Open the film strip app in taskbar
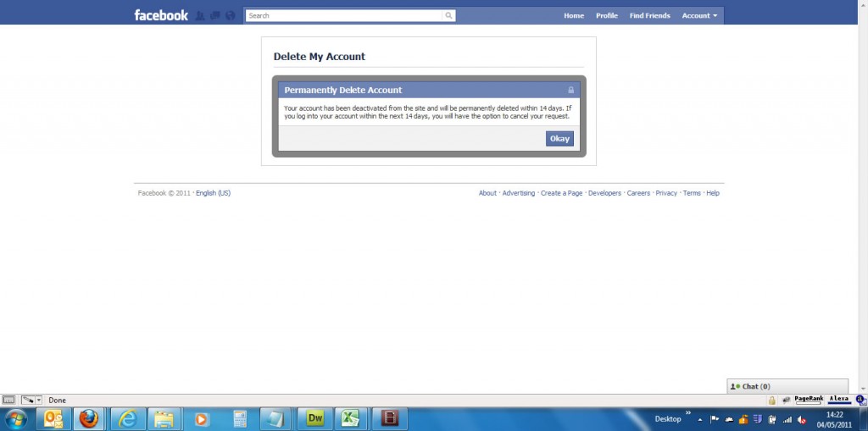The width and height of the screenshot is (868, 431). tap(390, 419)
